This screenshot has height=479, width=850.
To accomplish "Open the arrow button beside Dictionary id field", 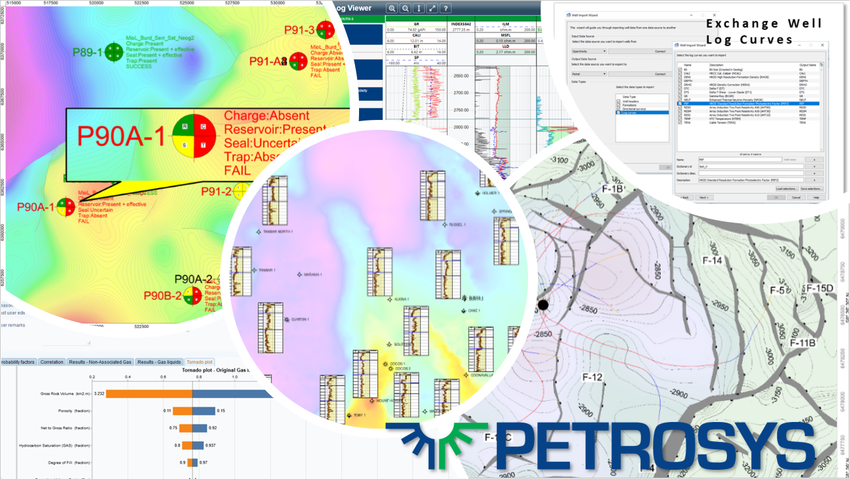I will pos(814,166).
